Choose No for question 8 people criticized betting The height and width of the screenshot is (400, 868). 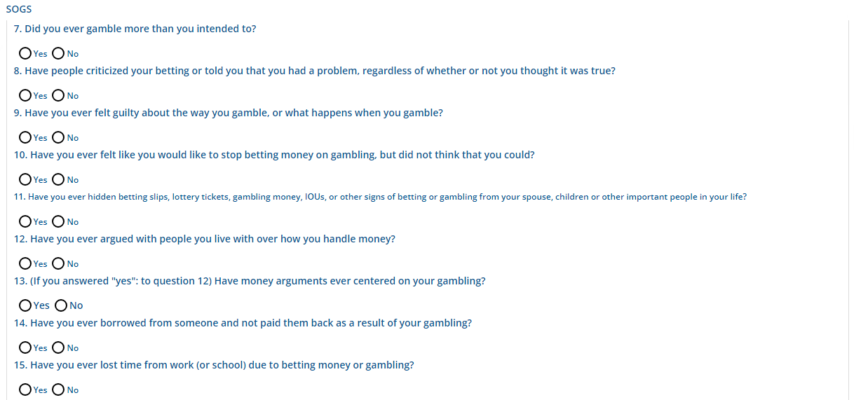coord(58,95)
